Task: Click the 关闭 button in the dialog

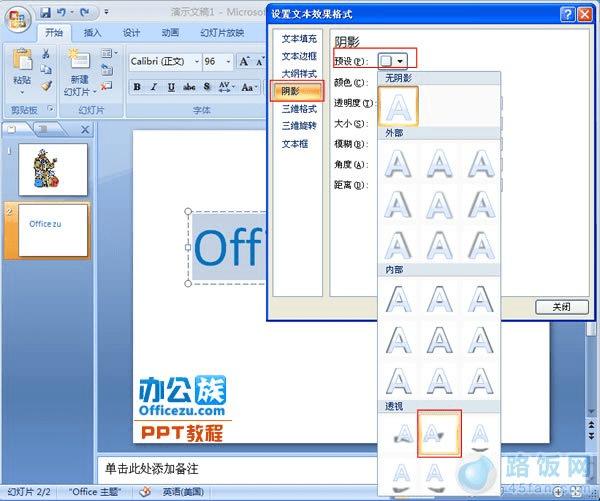Action: click(x=561, y=307)
